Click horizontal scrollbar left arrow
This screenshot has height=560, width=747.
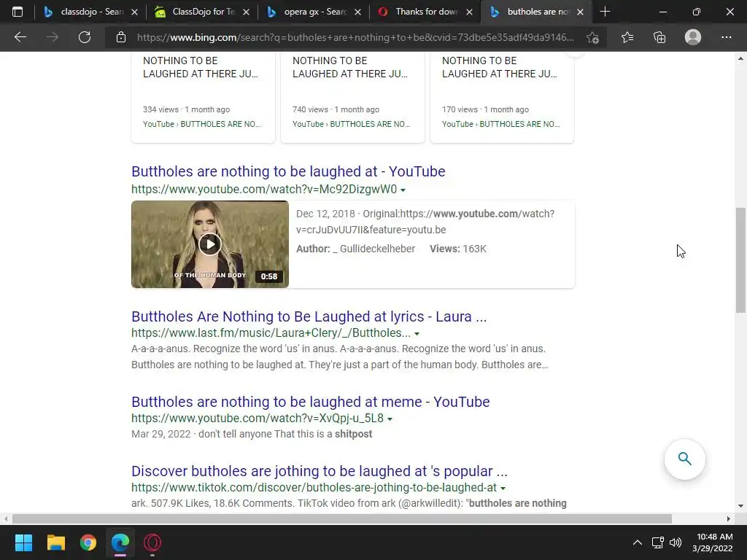pos(5,518)
